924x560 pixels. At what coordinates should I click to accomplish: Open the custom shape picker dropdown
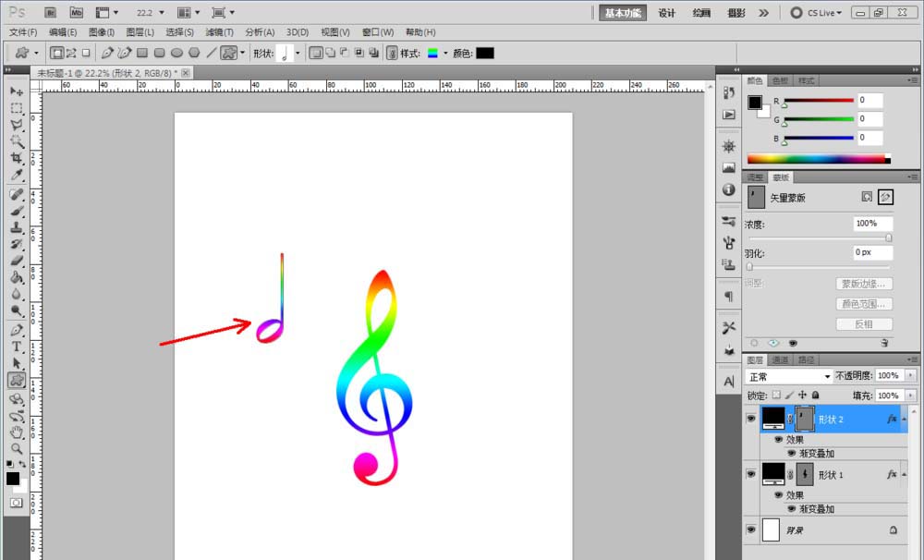(x=298, y=53)
